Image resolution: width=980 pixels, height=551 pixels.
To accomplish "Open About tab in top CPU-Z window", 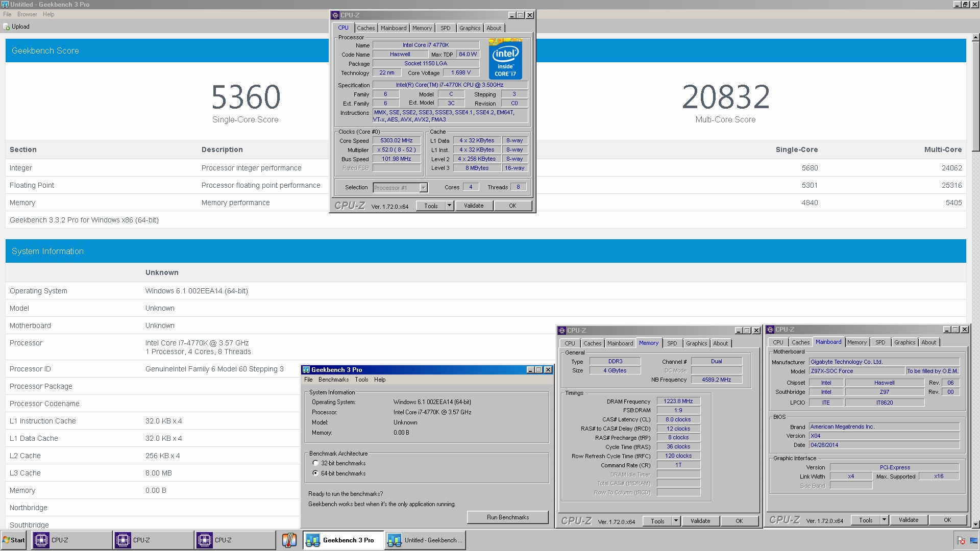I will pos(494,28).
